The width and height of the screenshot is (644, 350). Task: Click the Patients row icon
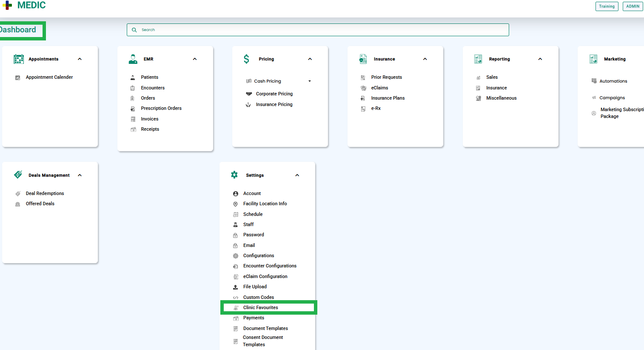133,77
